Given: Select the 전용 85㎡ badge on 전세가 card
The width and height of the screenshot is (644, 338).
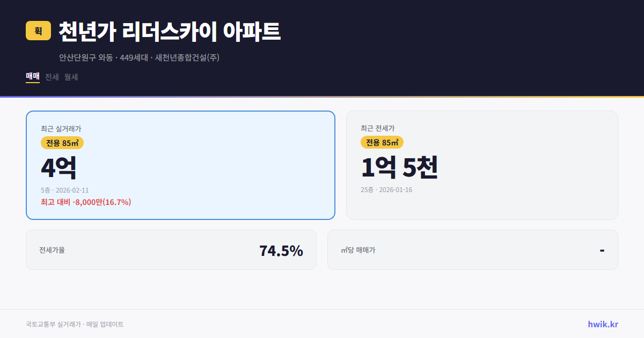Looking at the screenshot, I should tap(382, 143).
